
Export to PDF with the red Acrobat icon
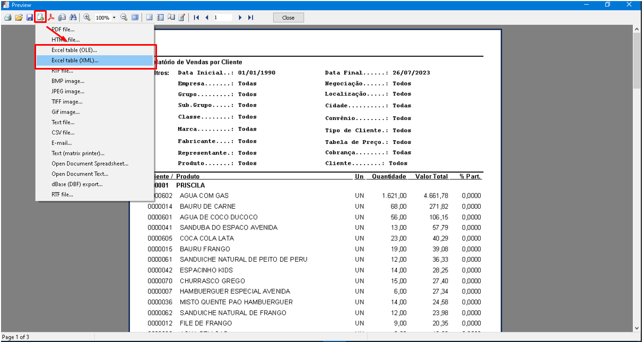[51, 18]
